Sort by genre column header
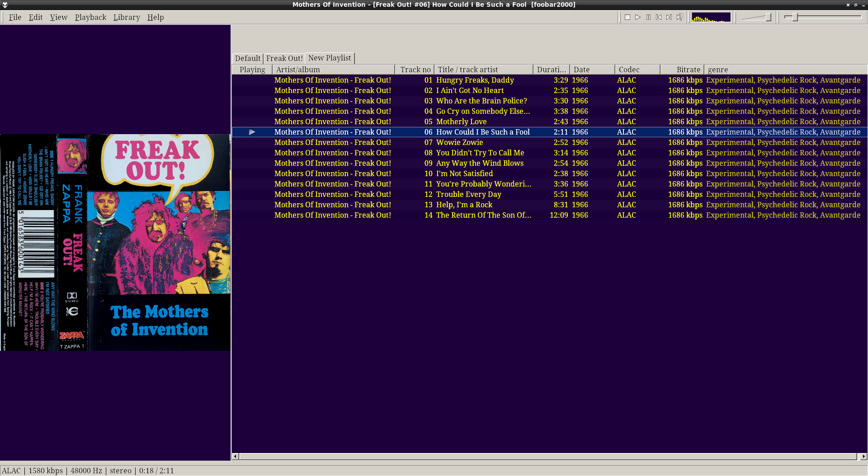The image size is (868, 476). 786,70
